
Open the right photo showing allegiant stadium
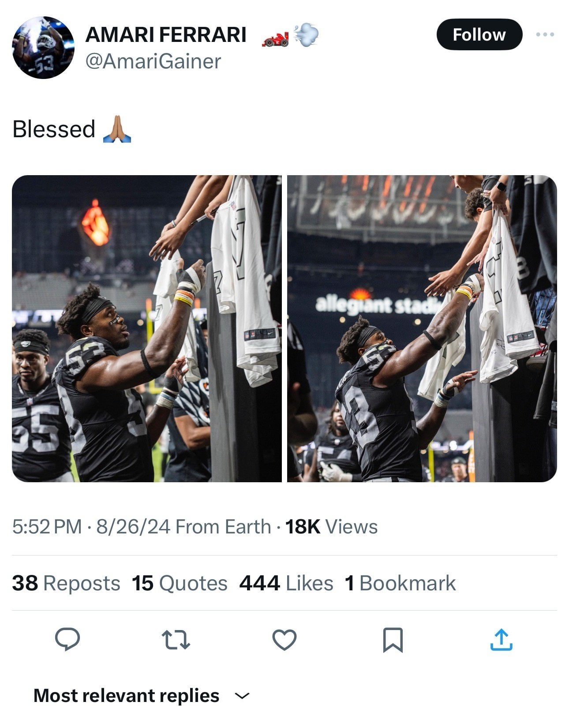(x=422, y=328)
